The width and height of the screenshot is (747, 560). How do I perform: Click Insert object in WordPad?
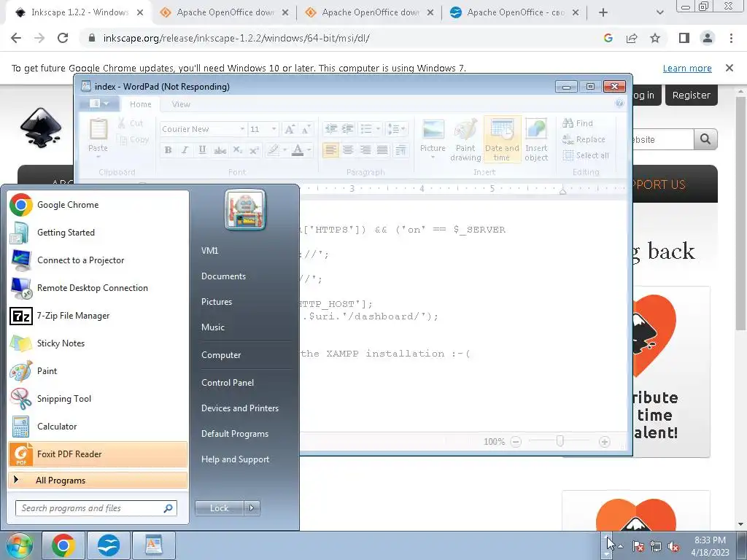(536, 141)
